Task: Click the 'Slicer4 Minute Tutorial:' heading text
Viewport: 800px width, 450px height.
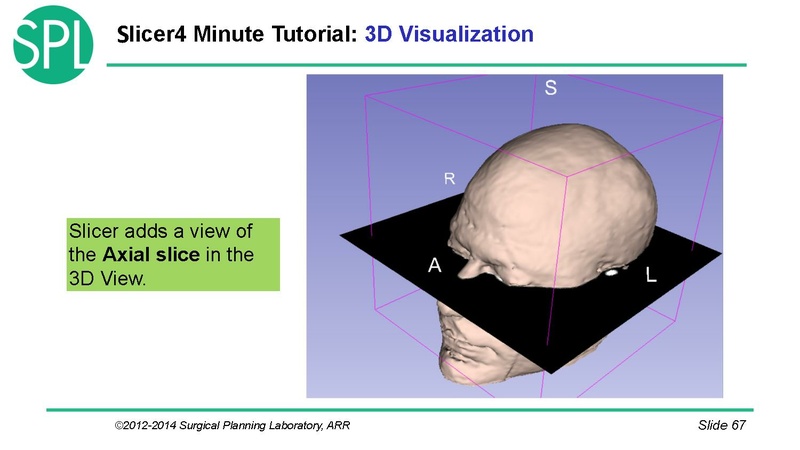Action: pos(237,34)
